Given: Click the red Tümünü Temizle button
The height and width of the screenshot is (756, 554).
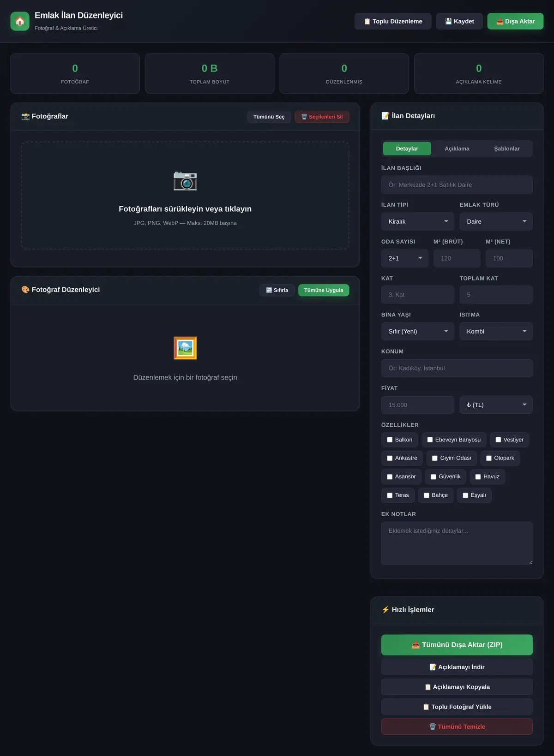Looking at the screenshot, I should 457,726.
